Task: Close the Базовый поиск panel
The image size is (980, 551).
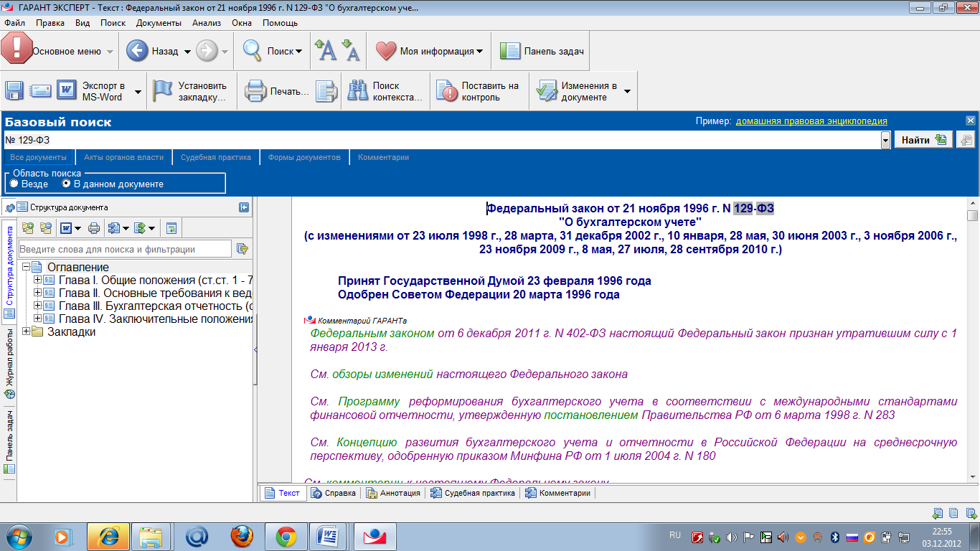Action: point(971,121)
